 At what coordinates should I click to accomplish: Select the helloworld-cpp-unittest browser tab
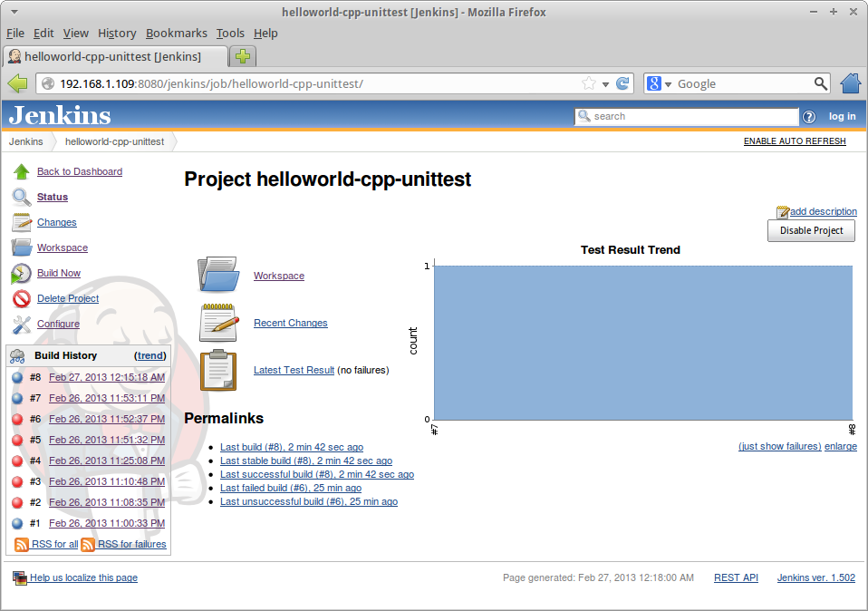pyautogui.click(x=115, y=56)
